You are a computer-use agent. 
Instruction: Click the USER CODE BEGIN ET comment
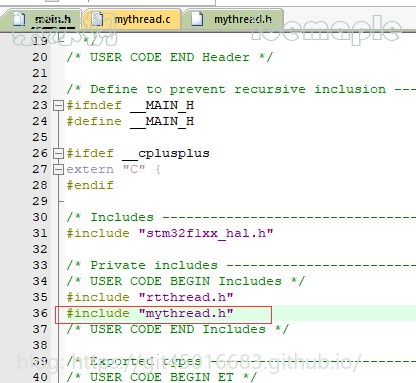pyautogui.click(x=162, y=377)
